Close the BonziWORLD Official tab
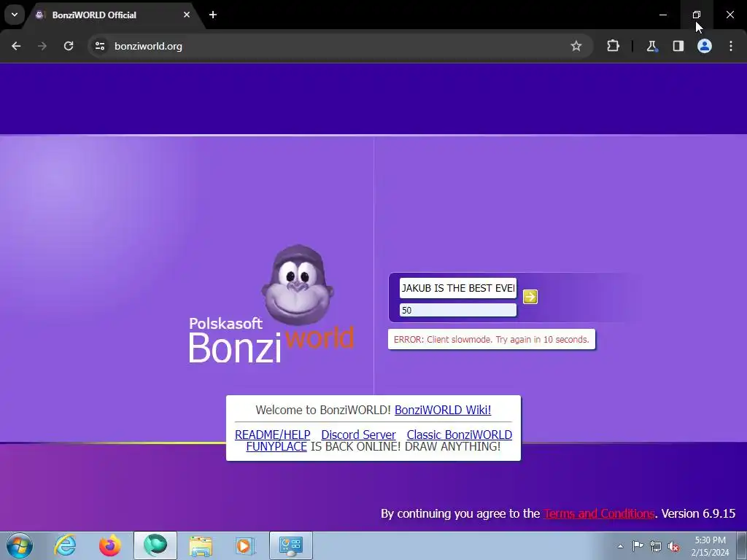The image size is (747, 560). click(187, 15)
